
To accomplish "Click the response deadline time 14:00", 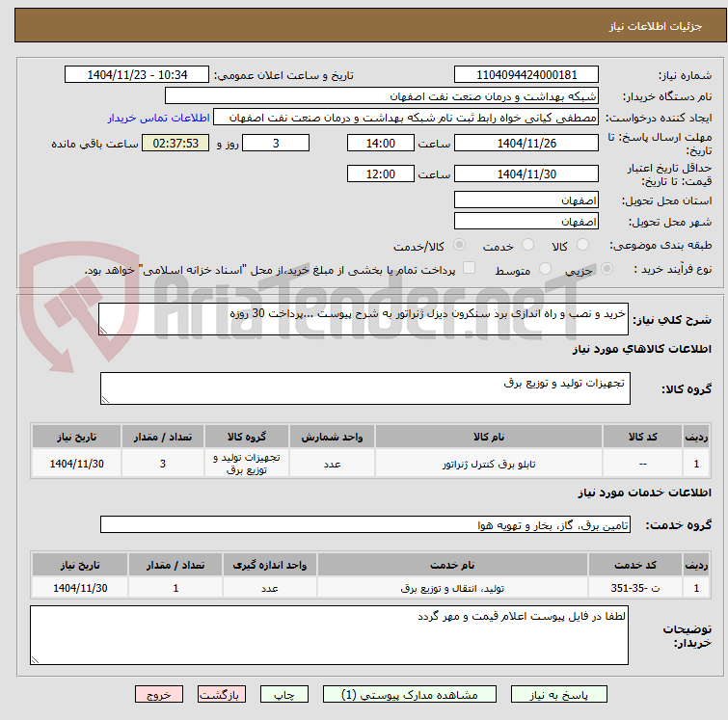I will [381, 143].
